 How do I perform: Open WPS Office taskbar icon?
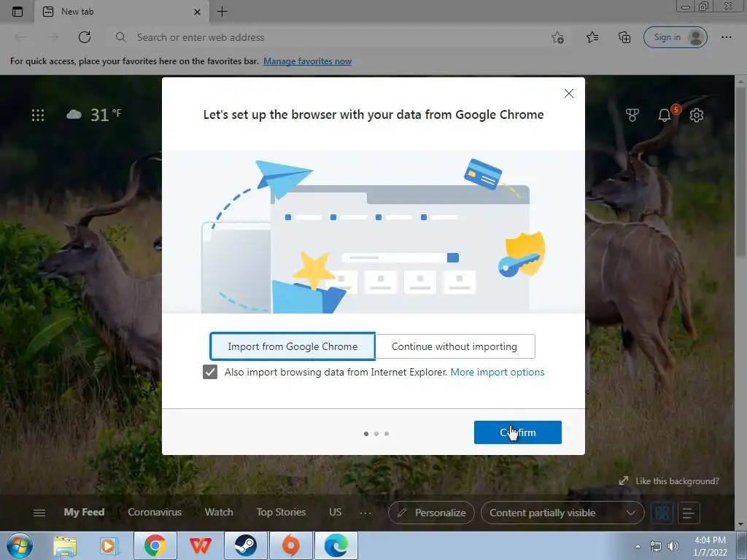[200, 545]
